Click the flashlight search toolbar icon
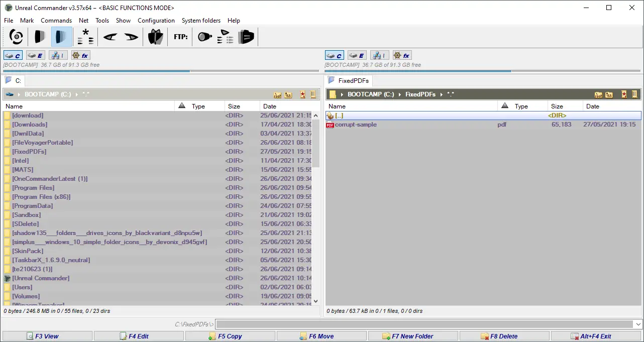 click(204, 37)
